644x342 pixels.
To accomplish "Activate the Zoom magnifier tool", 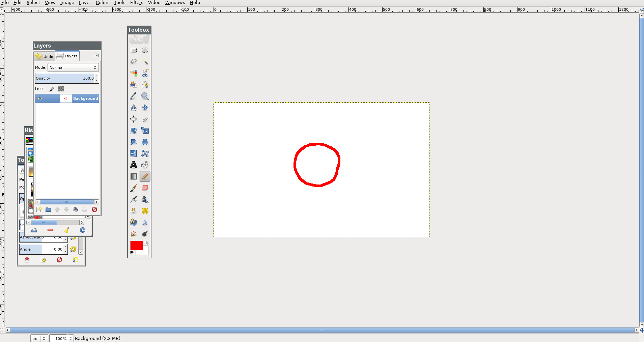I will 145,96.
